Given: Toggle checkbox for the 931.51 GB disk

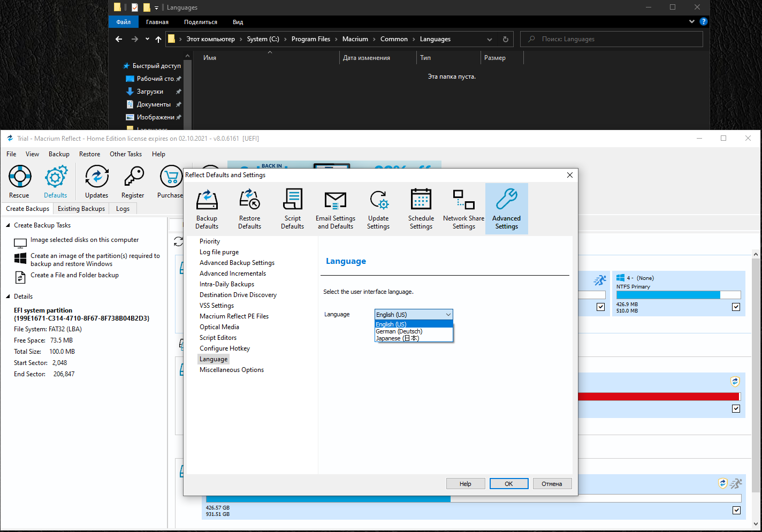Looking at the screenshot, I should coord(736,510).
